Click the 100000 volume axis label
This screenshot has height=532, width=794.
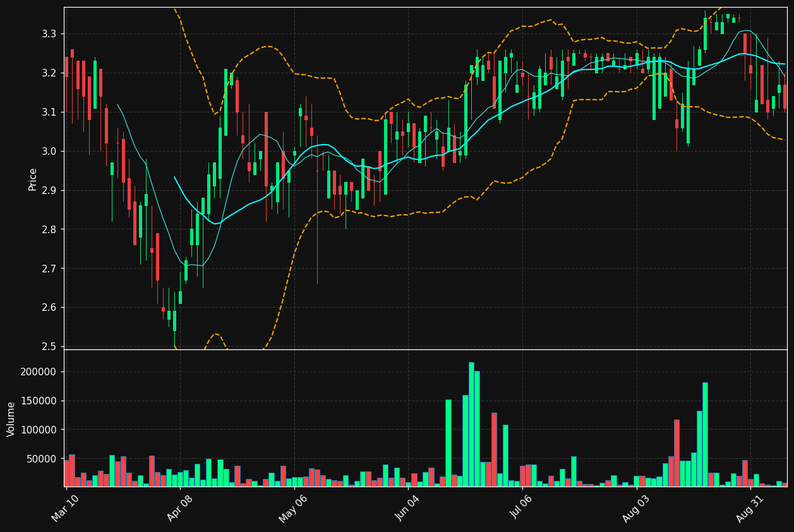tap(39, 430)
